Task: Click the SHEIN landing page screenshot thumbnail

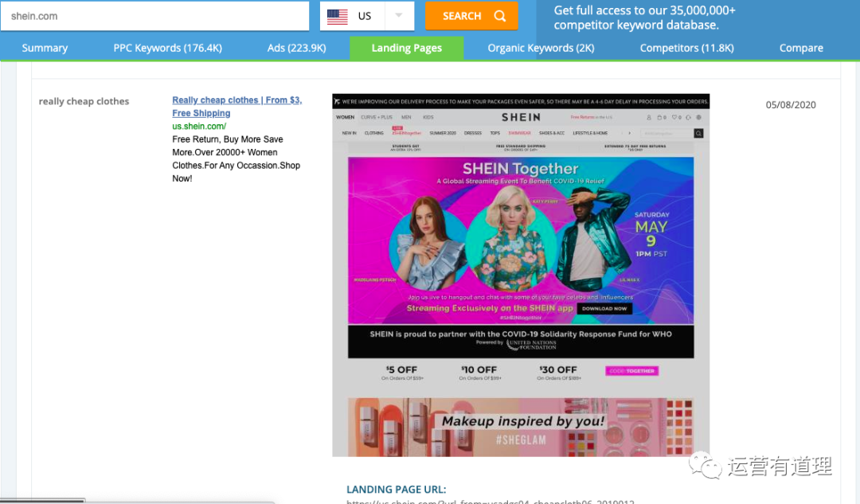Action: click(521, 275)
